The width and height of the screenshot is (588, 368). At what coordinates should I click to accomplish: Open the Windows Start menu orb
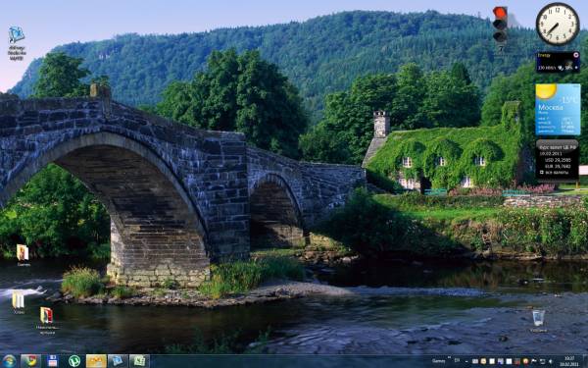pos(9,361)
